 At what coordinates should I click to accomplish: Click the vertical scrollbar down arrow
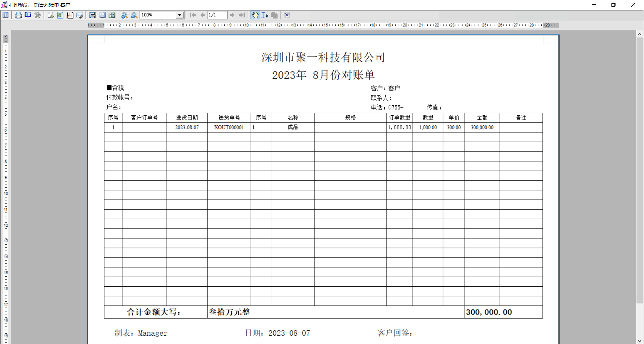640,341
